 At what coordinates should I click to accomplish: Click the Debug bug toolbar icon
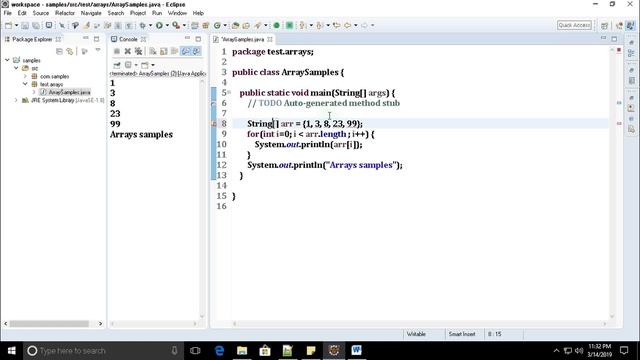point(142,25)
